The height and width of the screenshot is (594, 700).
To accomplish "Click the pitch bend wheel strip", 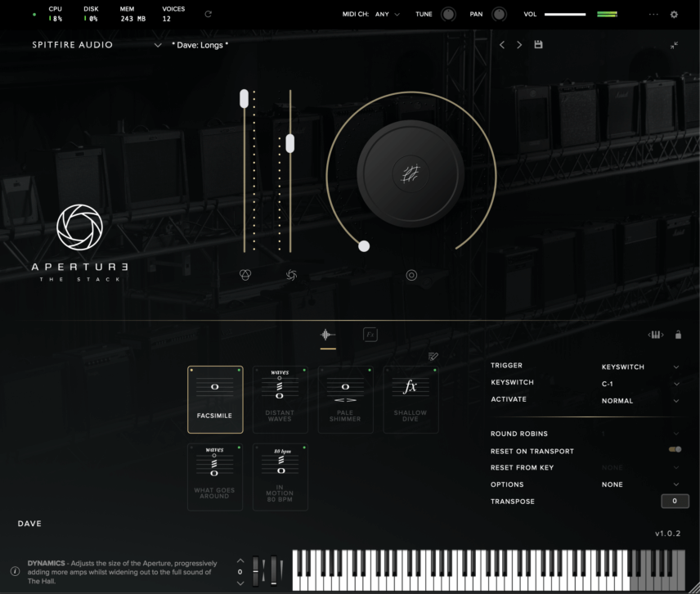I will tap(256, 571).
